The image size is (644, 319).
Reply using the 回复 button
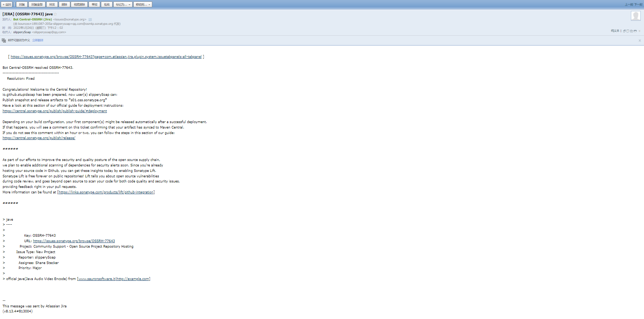click(22, 4)
